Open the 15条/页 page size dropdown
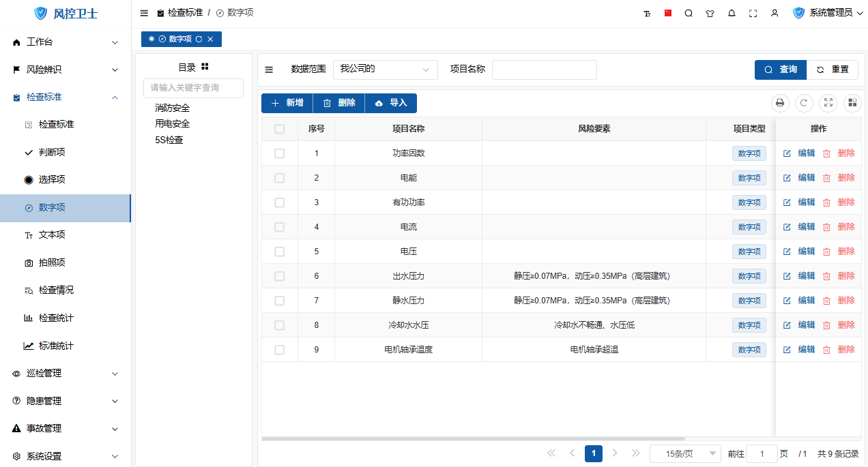Image resolution: width=868 pixels, height=467 pixels. (x=685, y=453)
